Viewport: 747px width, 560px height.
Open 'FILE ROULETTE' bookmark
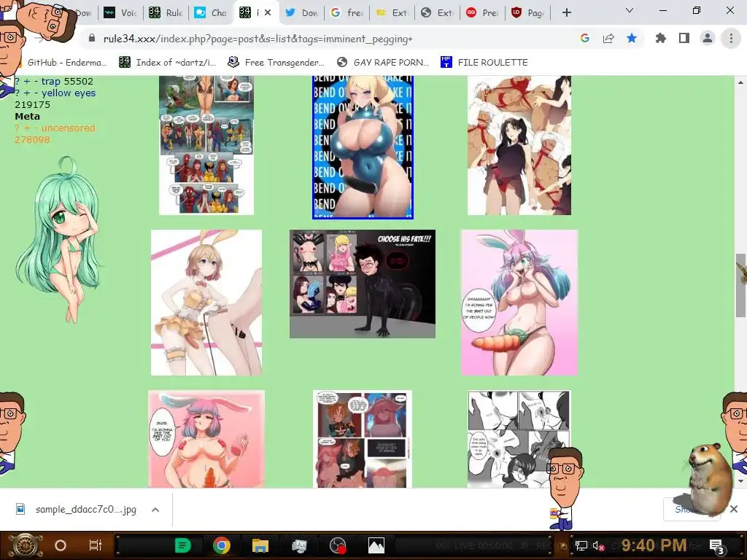coord(484,63)
